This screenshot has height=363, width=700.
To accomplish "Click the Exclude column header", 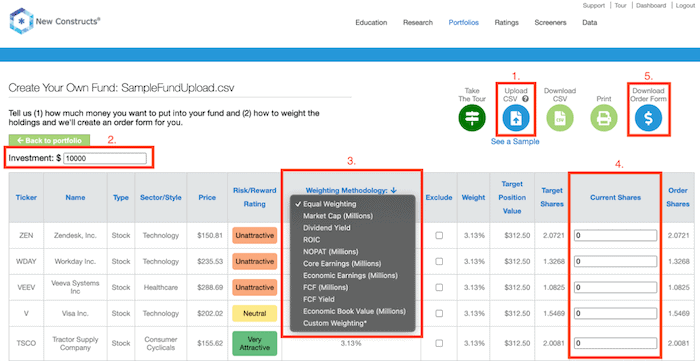I will click(x=439, y=197).
